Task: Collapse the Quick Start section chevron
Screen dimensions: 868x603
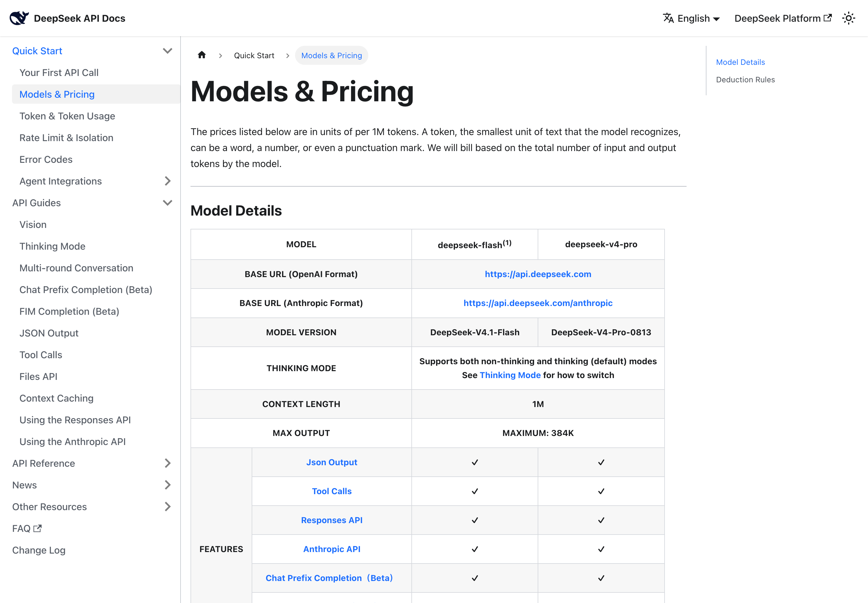Action: point(167,51)
